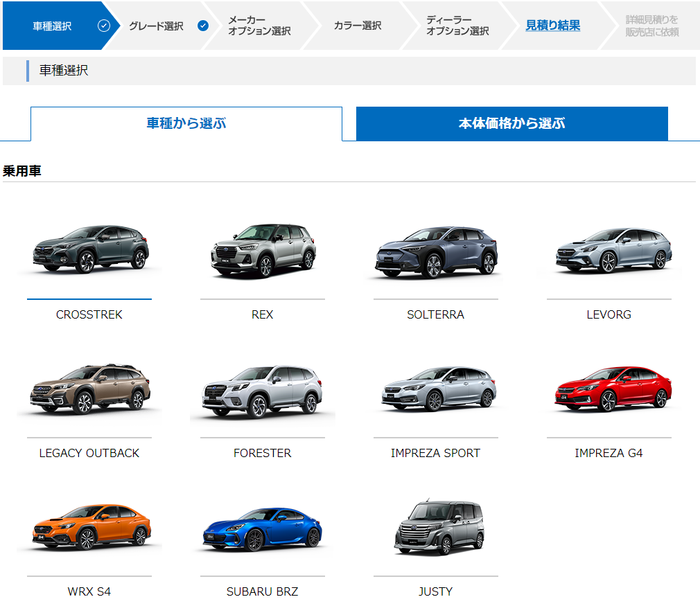
Task: Select the LEGACY OUTBACK car image
Action: pyautogui.click(x=90, y=389)
